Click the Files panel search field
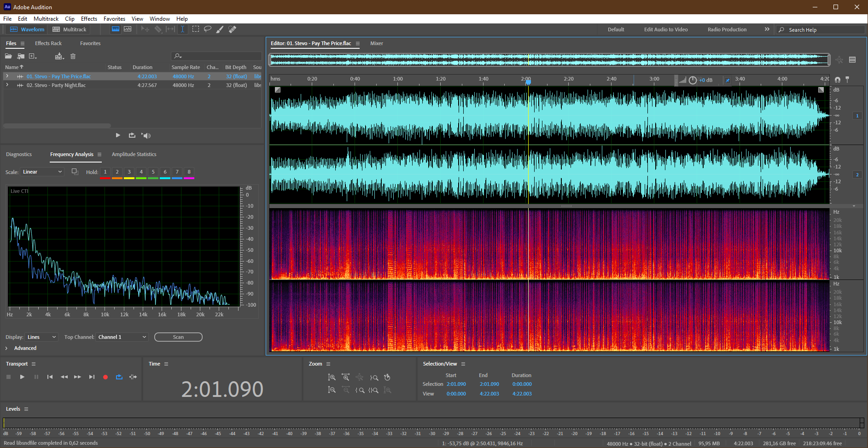Screen dimensions: 868x448 click(x=216, y=56)
